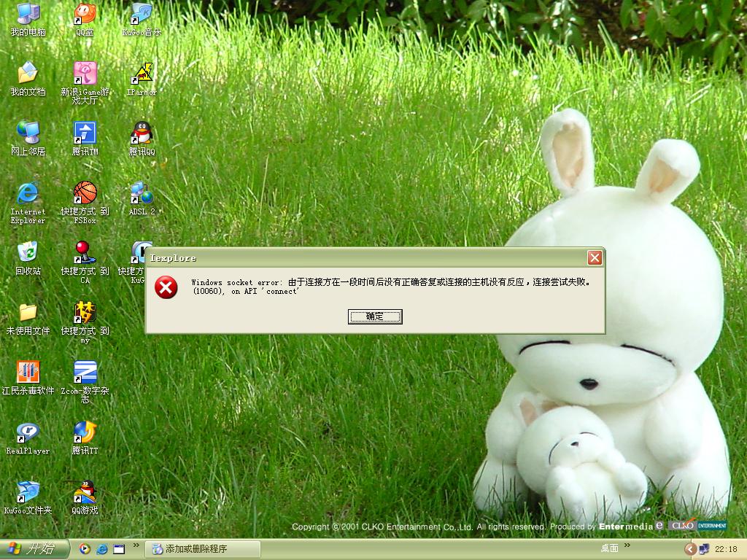747x560 pixels.
Task: Click the 22:18 system clock
Action: pyautogui.click(x=726, y=549)
